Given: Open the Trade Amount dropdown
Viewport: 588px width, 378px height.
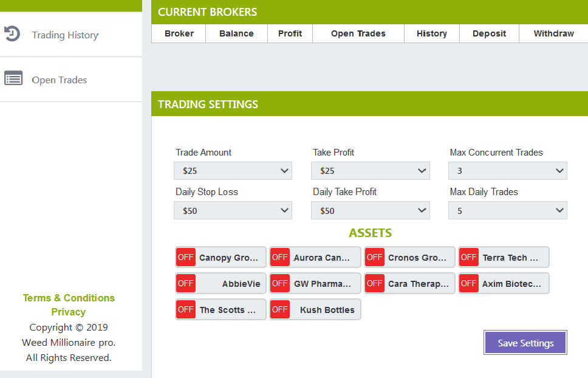Looking at the screenshot, I should click(233, 171).
